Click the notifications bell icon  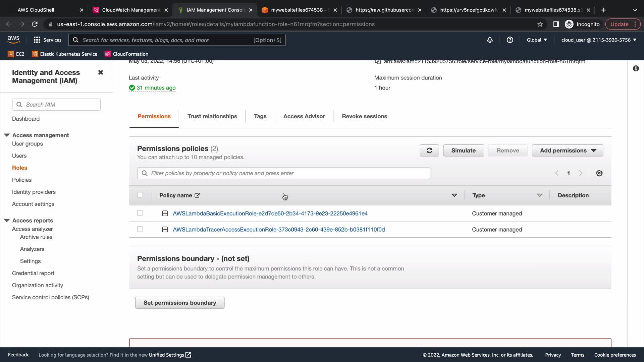click(x=490, y=40)
